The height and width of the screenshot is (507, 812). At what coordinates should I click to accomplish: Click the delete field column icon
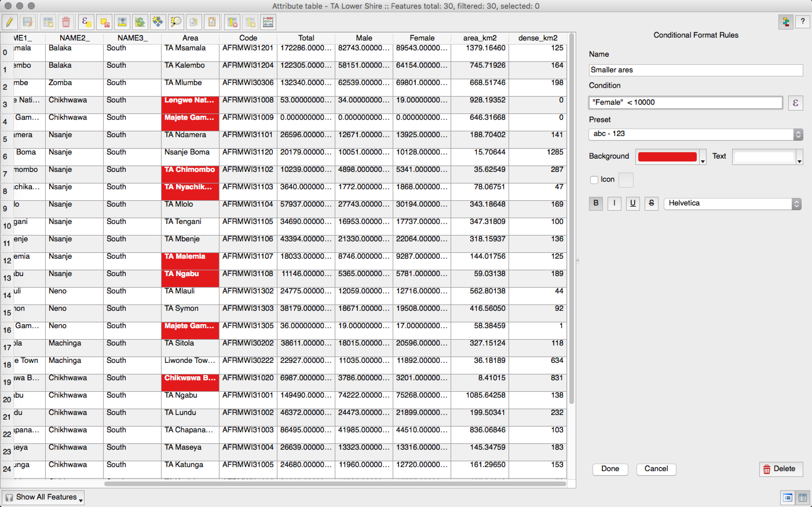click(x=232, y=22)
